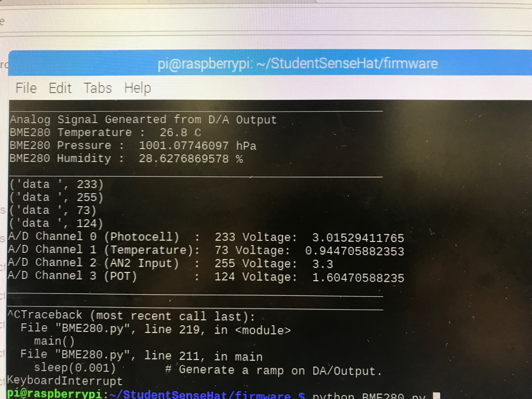Click the voltage value 3.01529411765

(x=358, y=238)
